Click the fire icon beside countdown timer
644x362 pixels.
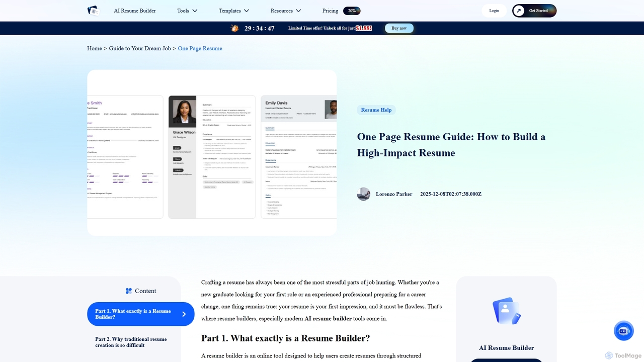pyautogui.click(x=235, y=28)
